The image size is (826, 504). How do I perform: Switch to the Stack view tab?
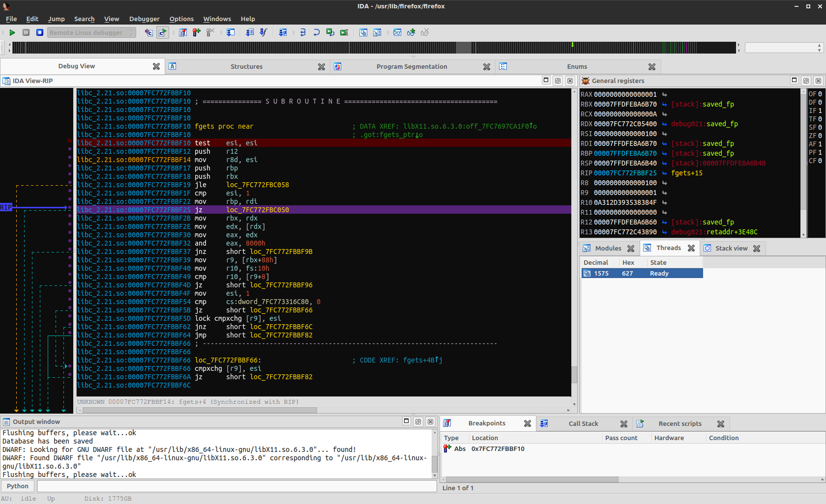731,248
